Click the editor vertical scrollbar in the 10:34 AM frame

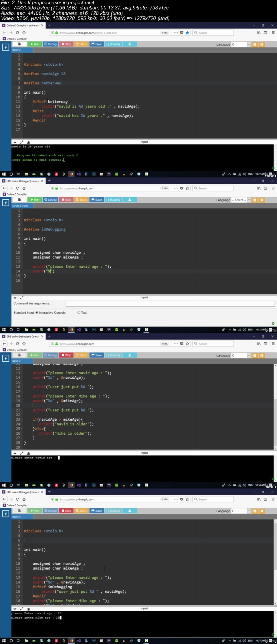pyautogui.click(x=275, y=407)
